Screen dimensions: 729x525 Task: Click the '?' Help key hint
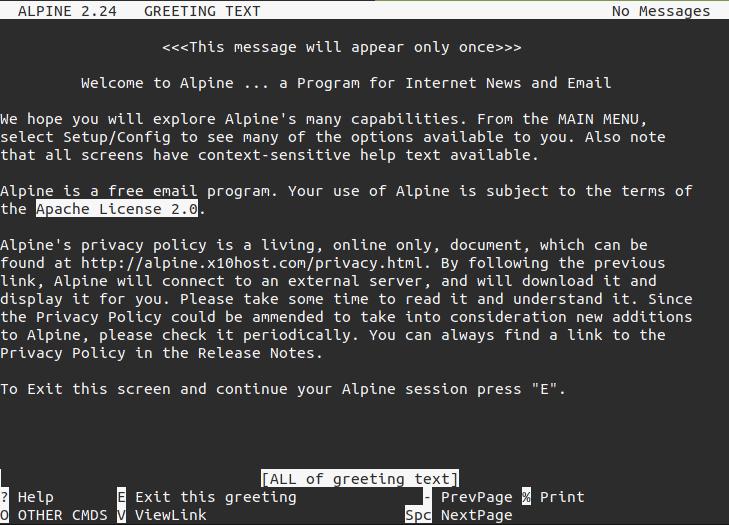tap(4, 497)
